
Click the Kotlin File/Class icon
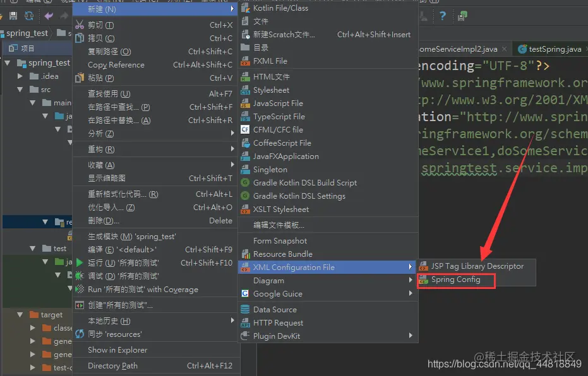point(245,8)
